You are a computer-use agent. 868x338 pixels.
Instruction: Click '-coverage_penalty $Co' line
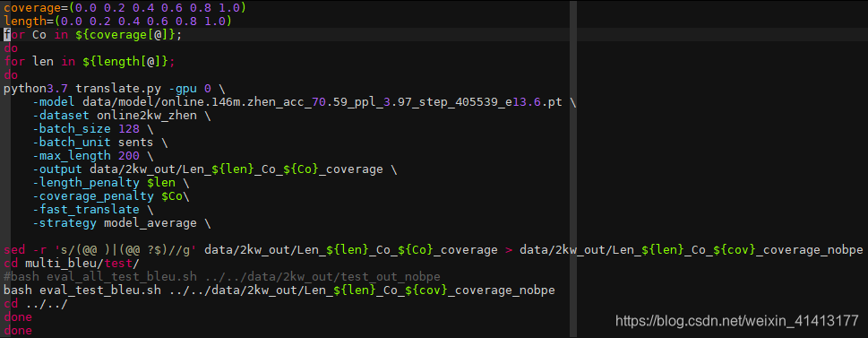pos(111,196)
